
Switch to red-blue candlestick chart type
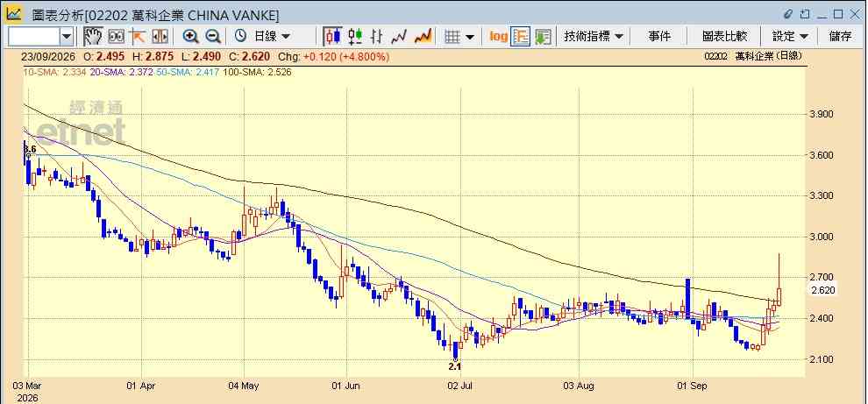(x=332, y=37)
